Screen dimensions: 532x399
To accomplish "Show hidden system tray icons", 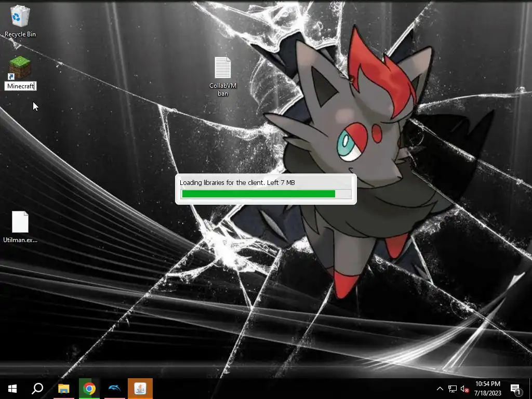I will [440, 389].
